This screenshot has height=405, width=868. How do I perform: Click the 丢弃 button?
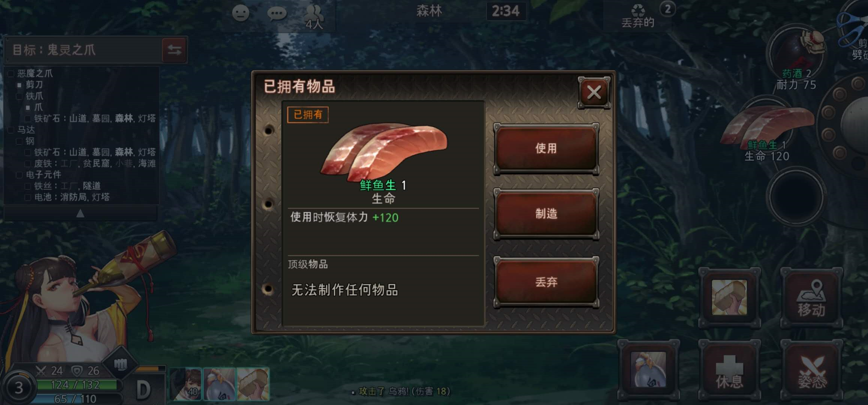546,282
